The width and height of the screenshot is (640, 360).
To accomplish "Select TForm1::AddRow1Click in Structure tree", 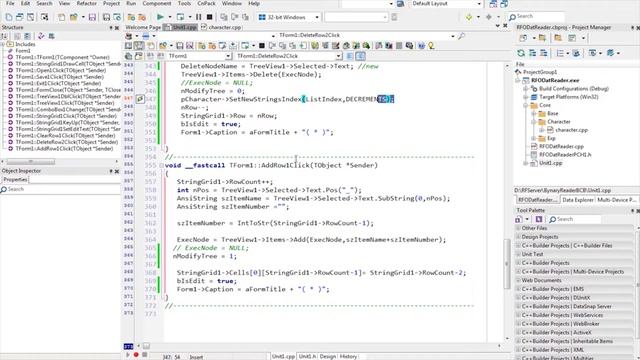I will [x=64, y=149].
